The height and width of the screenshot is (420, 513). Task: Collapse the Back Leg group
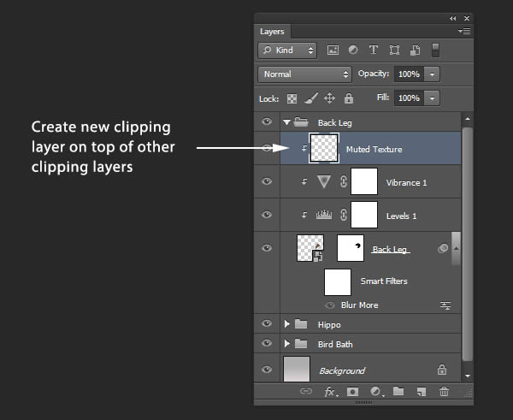pyautogui.click(x=286, y=122)
